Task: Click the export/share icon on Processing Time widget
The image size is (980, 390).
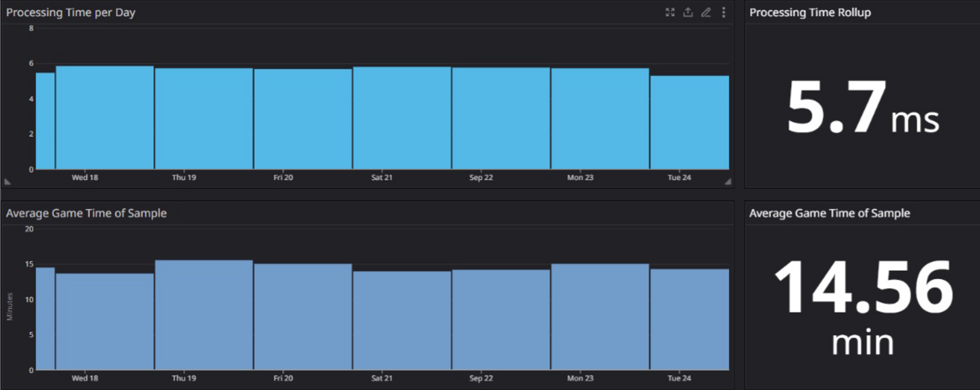Action: coord(688,12)
